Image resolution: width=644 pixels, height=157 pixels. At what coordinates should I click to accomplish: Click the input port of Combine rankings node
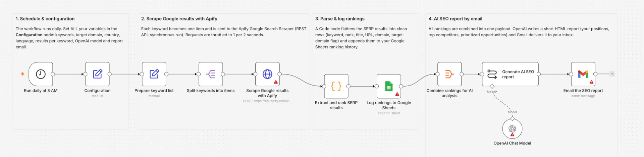pyautogui.click(x=437, y=74)
